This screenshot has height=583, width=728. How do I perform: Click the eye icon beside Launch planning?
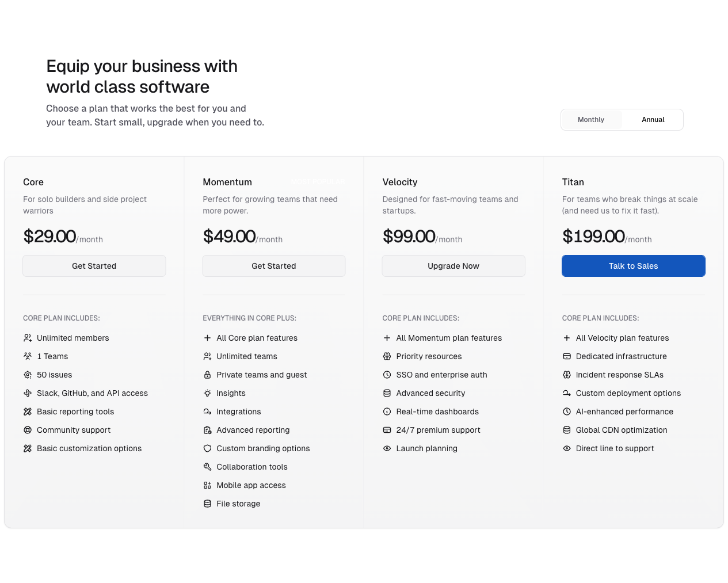tap(387, 448)
